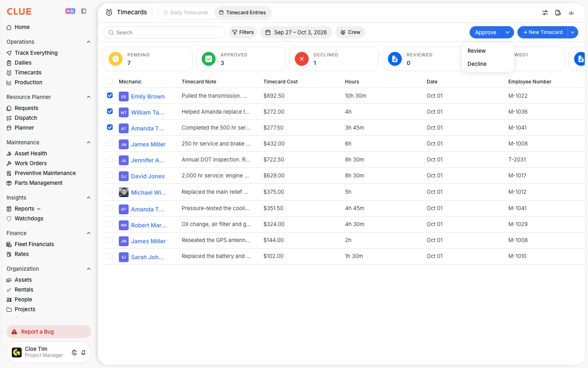The image size is (588, 368).
Task: Click the Pending status clock icon
Action: (116, 59)
